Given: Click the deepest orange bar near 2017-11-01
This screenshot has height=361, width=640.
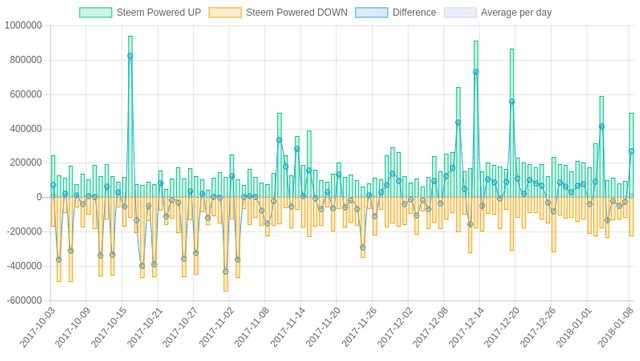Looking at the screenshot, I should pyautogui.click(x=226, y=244).
